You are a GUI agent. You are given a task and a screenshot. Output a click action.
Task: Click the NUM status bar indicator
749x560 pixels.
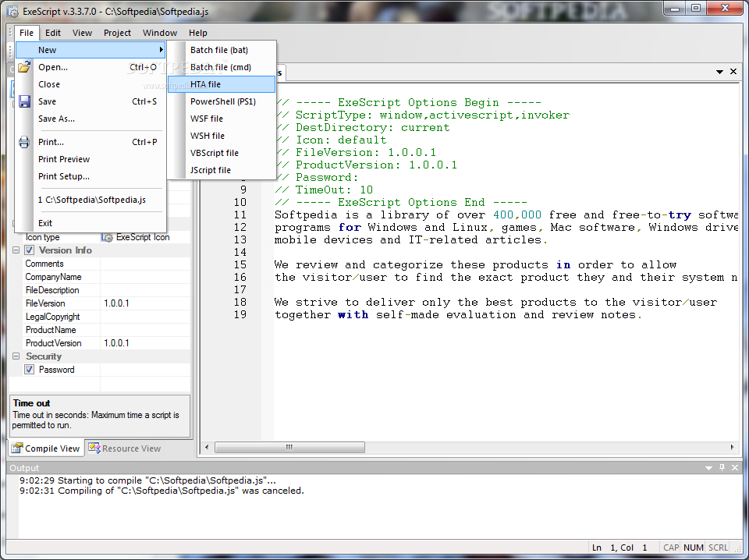693,548
